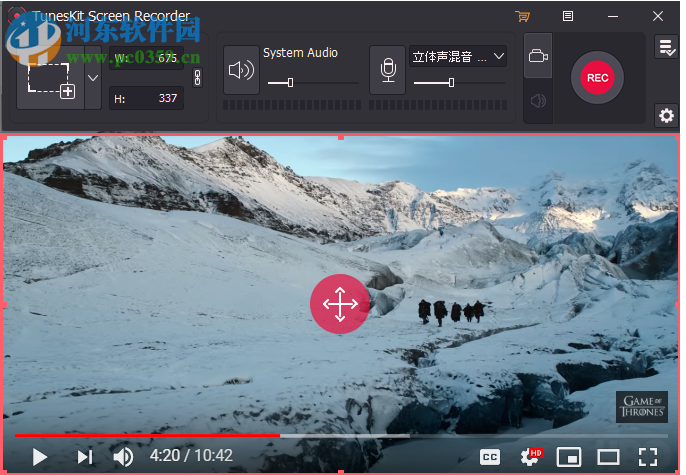Open the settings gear in recorder
The width and height of the screenshot is (686, 475).
(666, 115)
